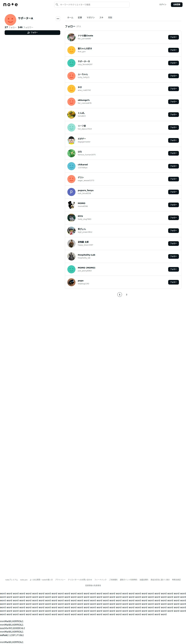
Task: Click the ログイン link
Action: pos(163,4)
